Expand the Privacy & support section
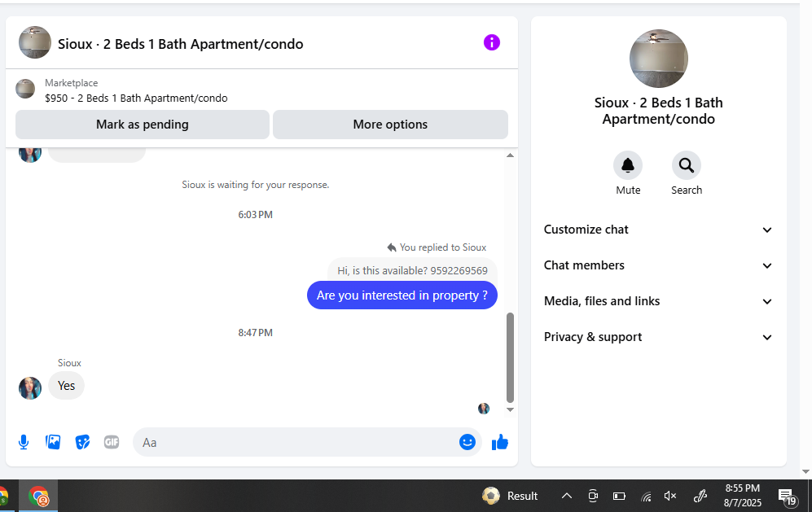 point(658,337)
